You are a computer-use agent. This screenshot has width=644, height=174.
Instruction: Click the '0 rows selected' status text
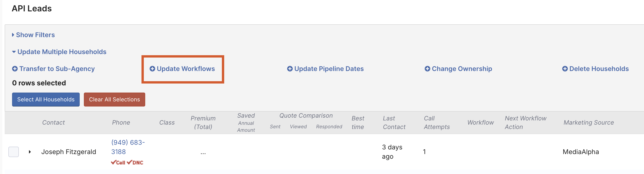tap(39, 83)
